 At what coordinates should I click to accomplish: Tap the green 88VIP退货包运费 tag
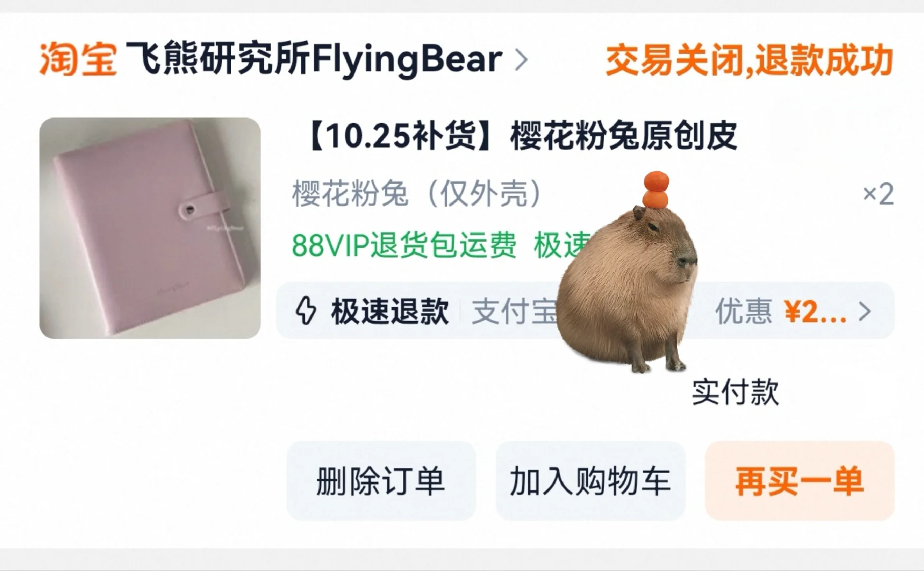pyautogui.click(x=404, y=245)
